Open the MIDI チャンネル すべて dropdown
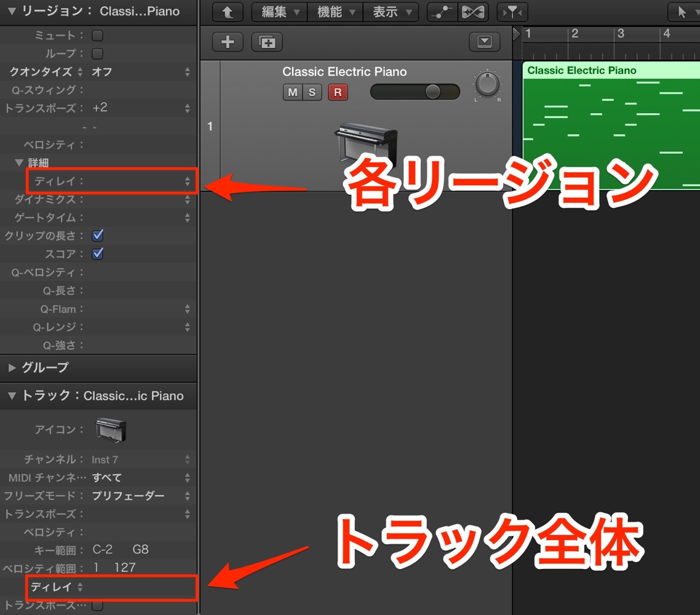Image resolution: width=700 pixels, height=615 pixels. [x=141, y=477]
